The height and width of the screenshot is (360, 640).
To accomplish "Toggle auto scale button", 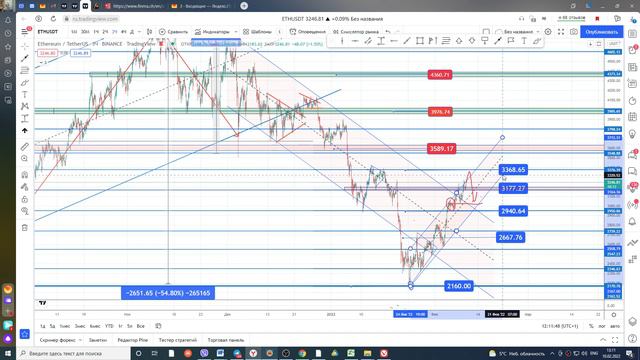I will click(615, 326).
